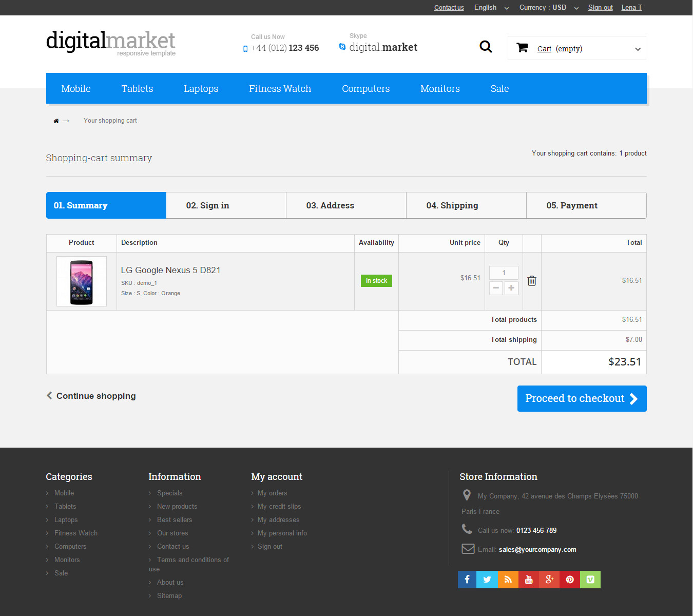Image resolution: width=693 pixels, height=616 pixels.
Task: Expand the Cart dropdown
Action: pyautogui.click(x=638, y=49)
